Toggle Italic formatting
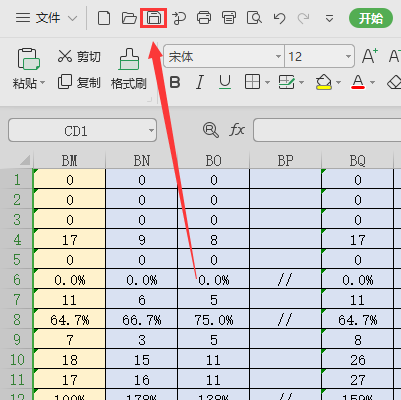The image size is (401, 400). pos(200,82)
